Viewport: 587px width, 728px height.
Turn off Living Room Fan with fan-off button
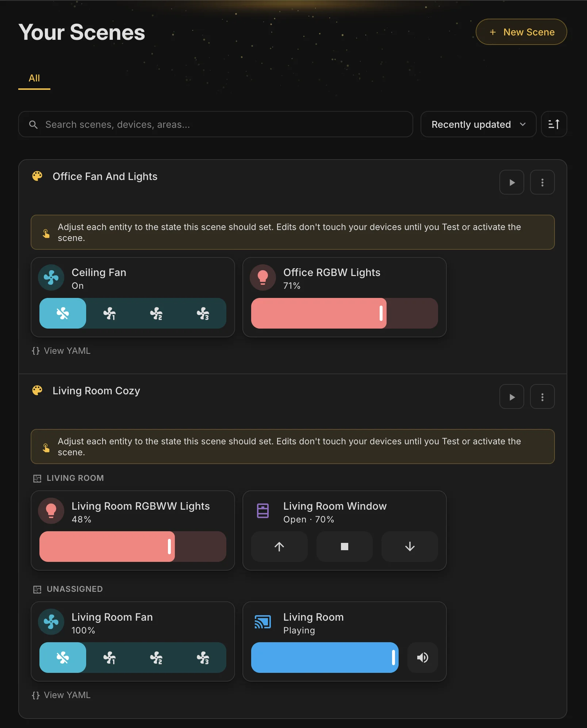click(x=63, y=658)
